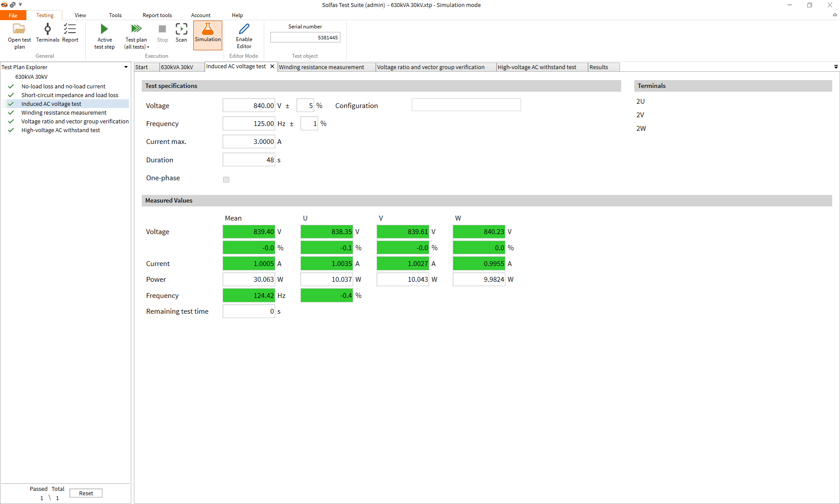Open Test plan (all tests) dropdown arrow
The image size is (840, 504).
click(148, 47)
